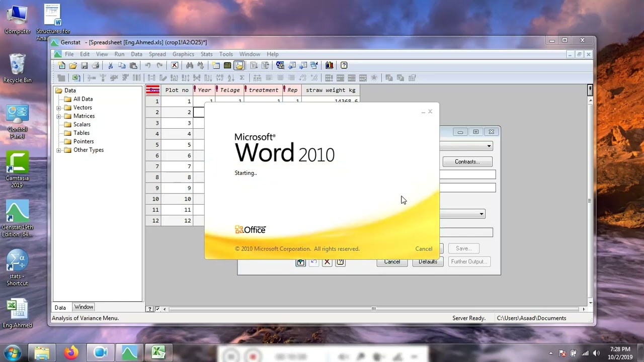This screenshot has width=644, height=362.
Task: Click the Save diskette icon
Action: pos(84,65)
